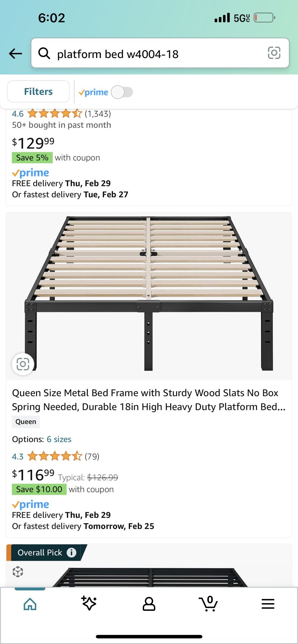Tap visual search icon on bed image

[x=23, y=364]
